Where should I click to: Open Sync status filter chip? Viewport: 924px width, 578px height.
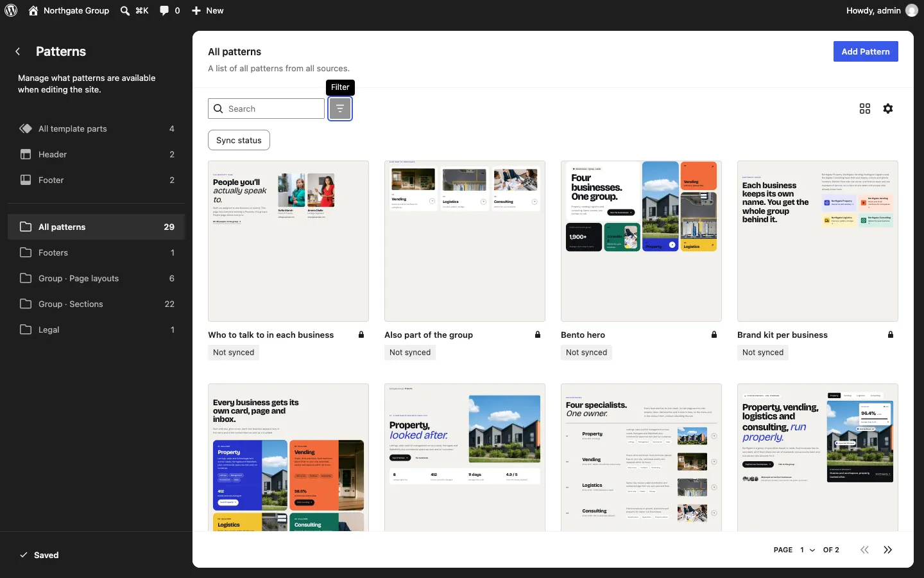coord(239,140)
